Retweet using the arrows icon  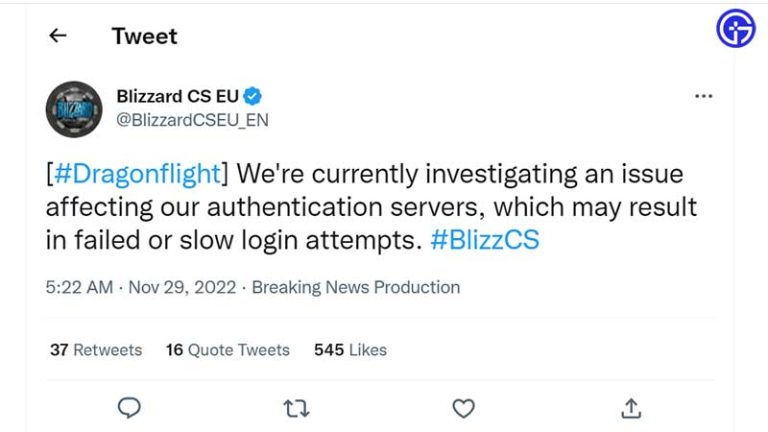296,408
